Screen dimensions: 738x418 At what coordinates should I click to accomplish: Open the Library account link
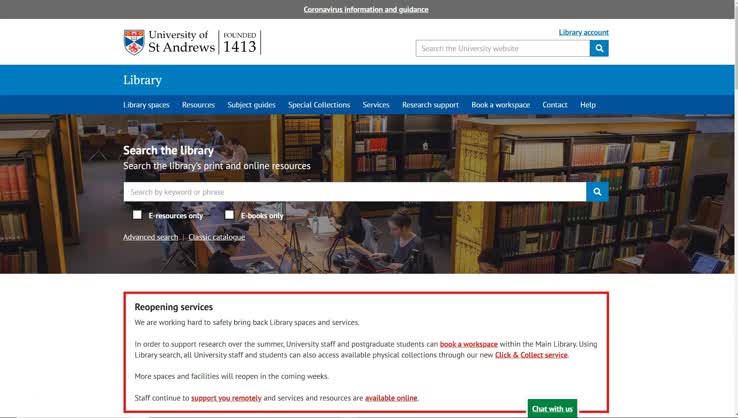click(584, 32)
